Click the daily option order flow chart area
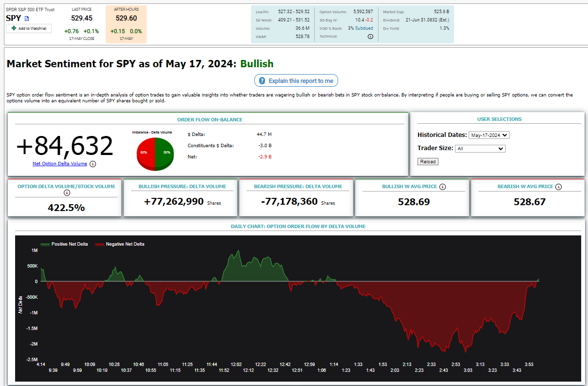 [x=298, y=308]
